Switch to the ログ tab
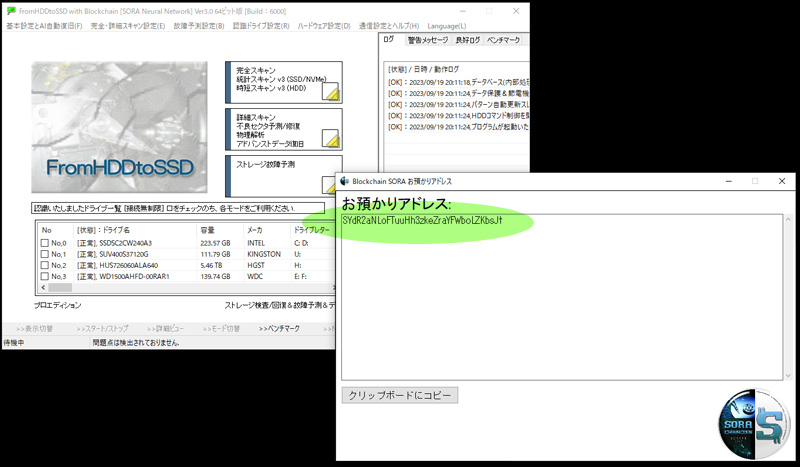Screen dimensions: 800x467 pos(389,39)
